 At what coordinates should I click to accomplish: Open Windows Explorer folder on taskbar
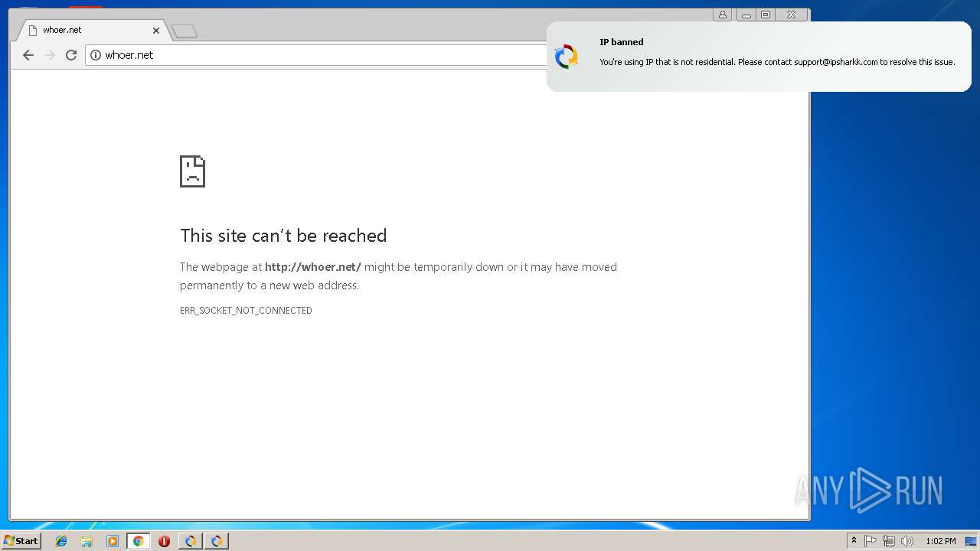tap(87, 541)
